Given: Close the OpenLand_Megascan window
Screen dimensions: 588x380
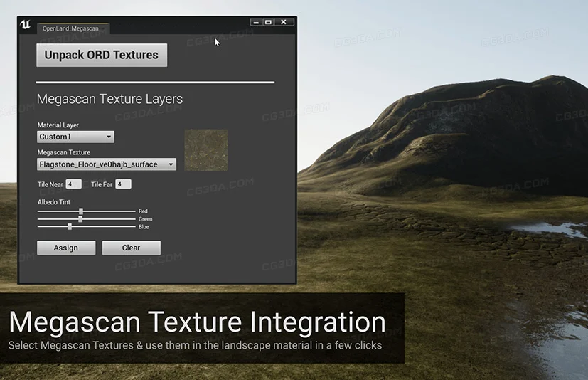Looking at the screenshot, I should click(x=284, y=22).
